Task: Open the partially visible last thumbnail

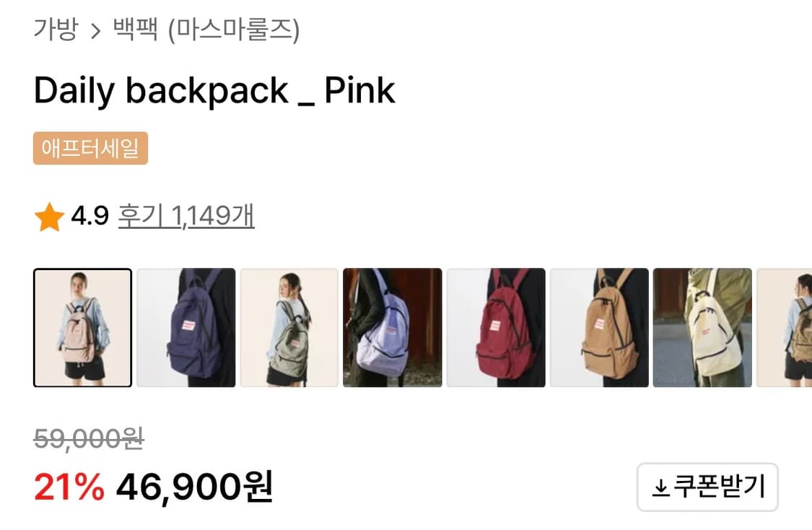Action: coord(784,327)
